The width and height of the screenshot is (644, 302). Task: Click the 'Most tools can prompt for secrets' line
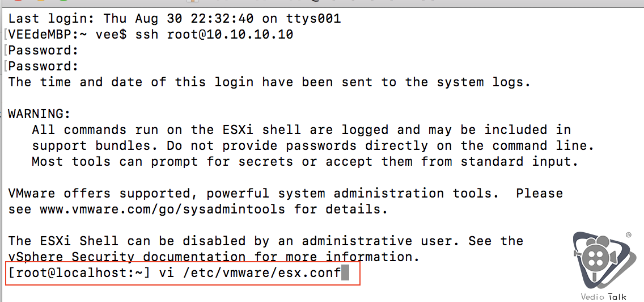tap(305, 161)
